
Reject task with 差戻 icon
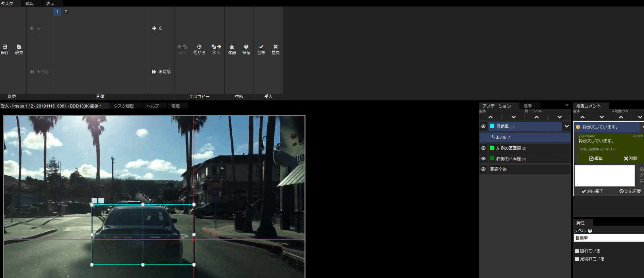pos(276,49)
